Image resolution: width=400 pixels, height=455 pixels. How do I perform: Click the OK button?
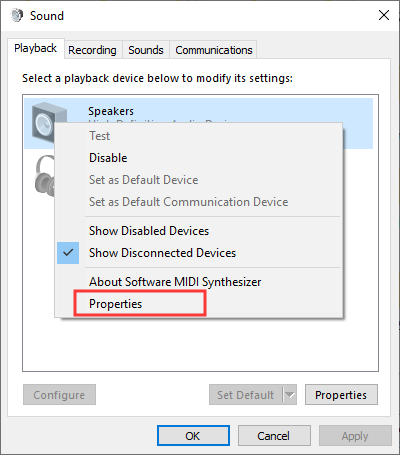tap(193, 436)
